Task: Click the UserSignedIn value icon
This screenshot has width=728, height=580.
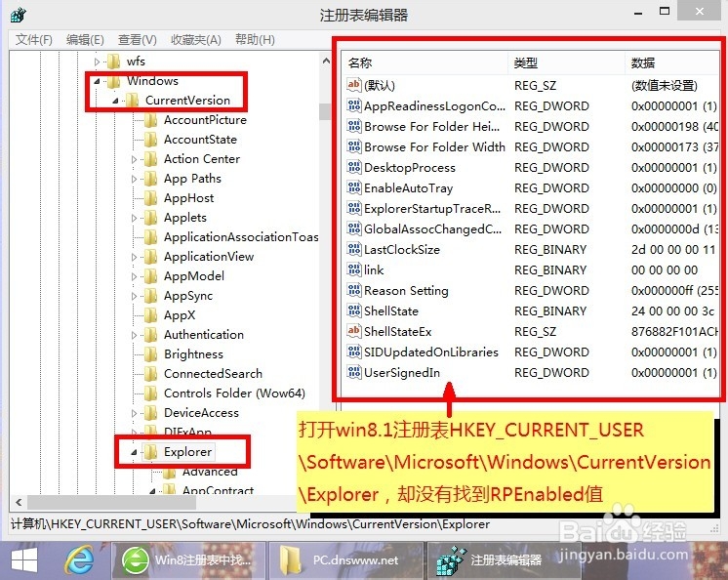Action: (354, 371)
